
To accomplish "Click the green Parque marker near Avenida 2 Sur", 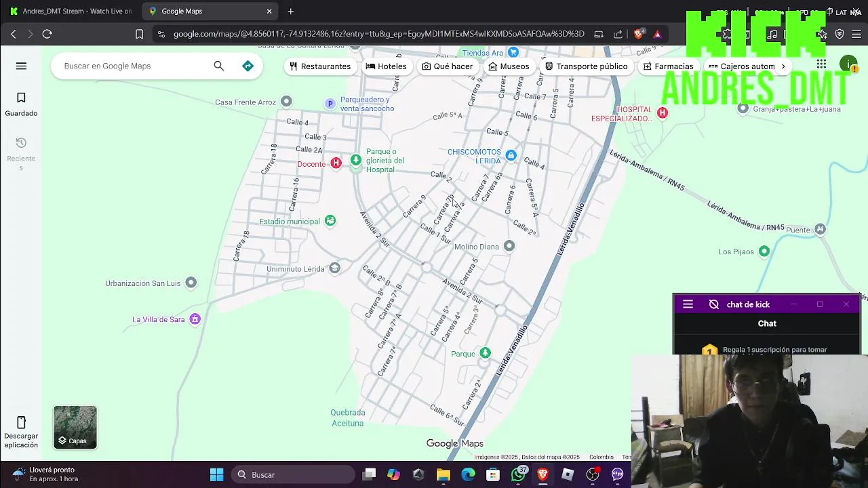I will (x=485, y=353).
